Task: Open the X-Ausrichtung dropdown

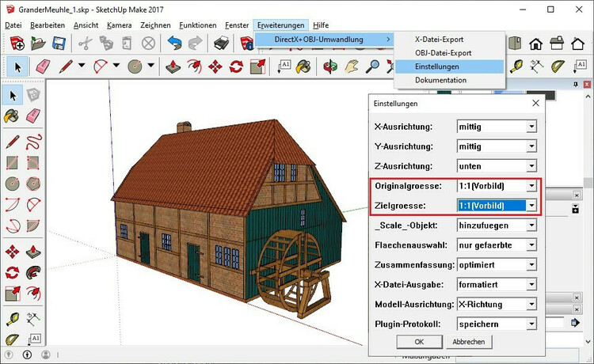Action: click(x=531, y=127)
